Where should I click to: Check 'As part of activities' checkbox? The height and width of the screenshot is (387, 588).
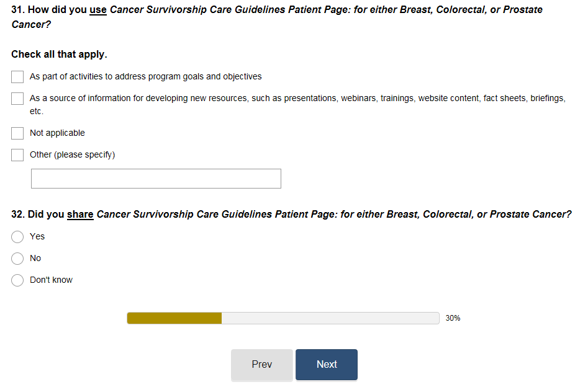pos(17,77)
